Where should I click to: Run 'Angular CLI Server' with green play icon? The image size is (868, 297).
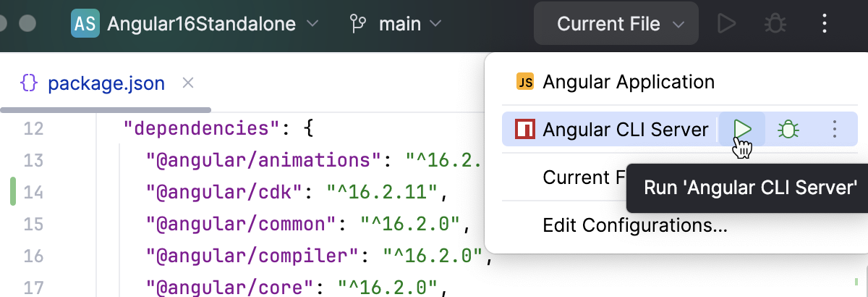743,130
